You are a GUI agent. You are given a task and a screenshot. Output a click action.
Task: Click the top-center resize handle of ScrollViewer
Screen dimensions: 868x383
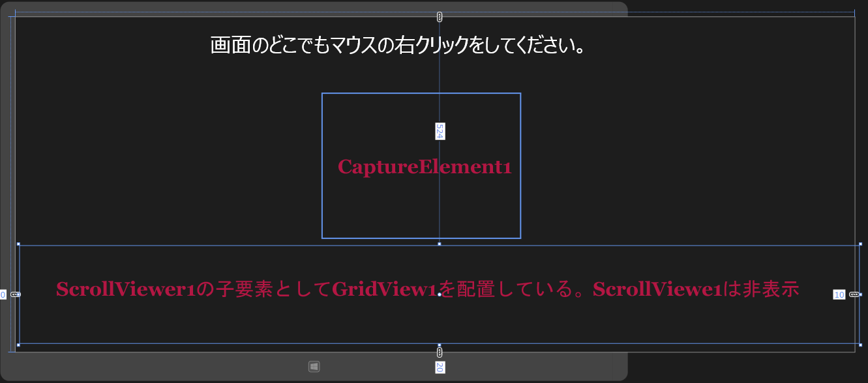point(439,244)
